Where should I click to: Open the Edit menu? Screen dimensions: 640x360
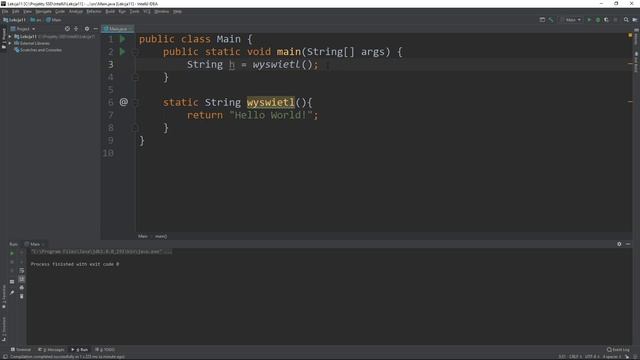16,11
